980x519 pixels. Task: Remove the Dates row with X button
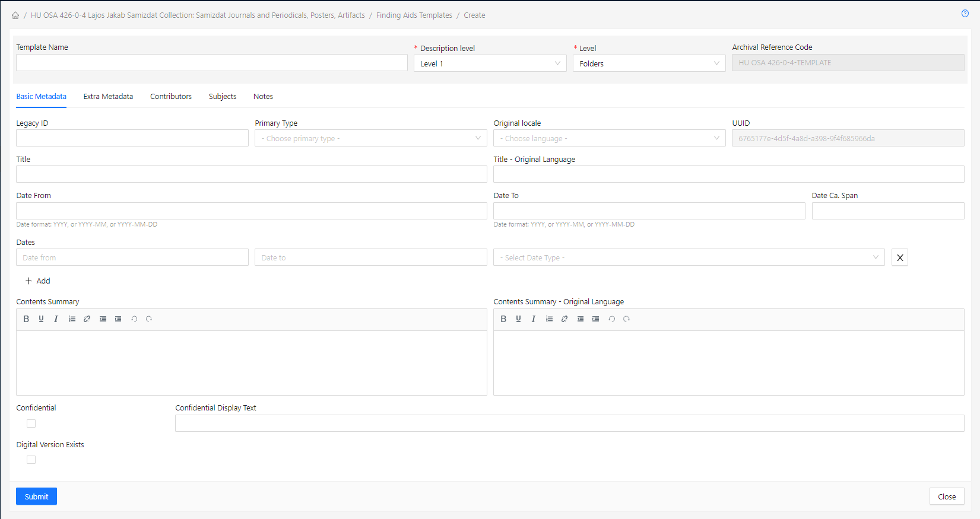click(900, 257)
